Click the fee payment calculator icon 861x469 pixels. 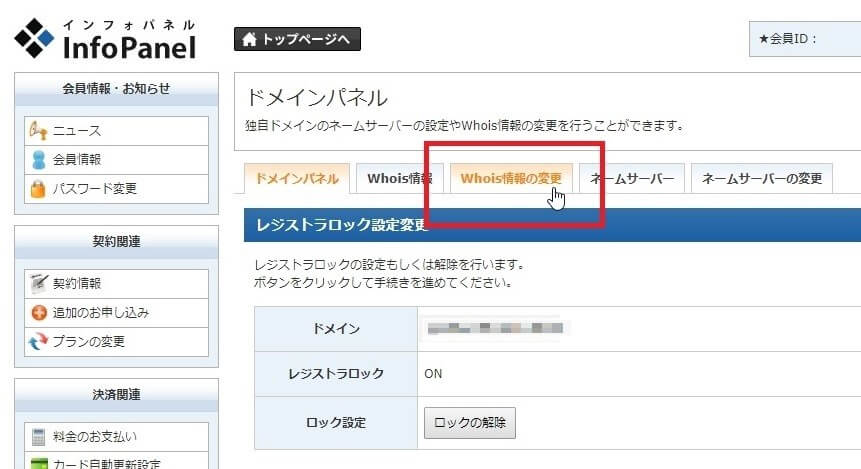click(38, 436)
